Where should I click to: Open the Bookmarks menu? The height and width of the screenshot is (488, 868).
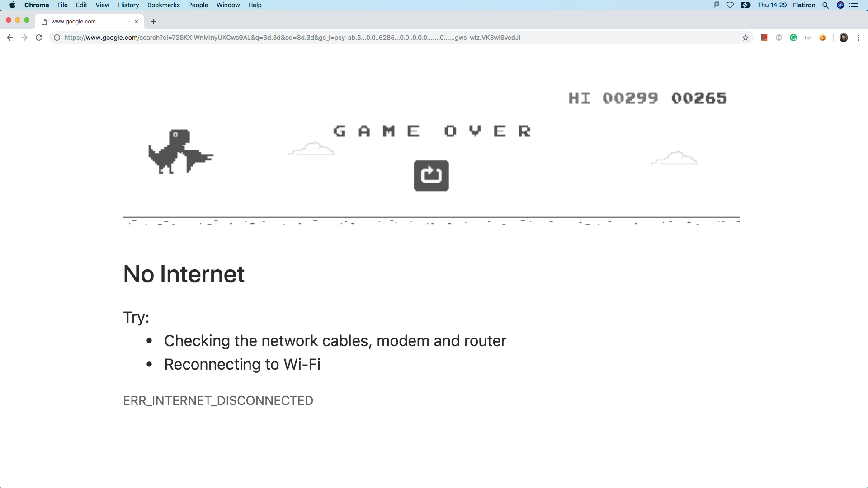point(163,5)
